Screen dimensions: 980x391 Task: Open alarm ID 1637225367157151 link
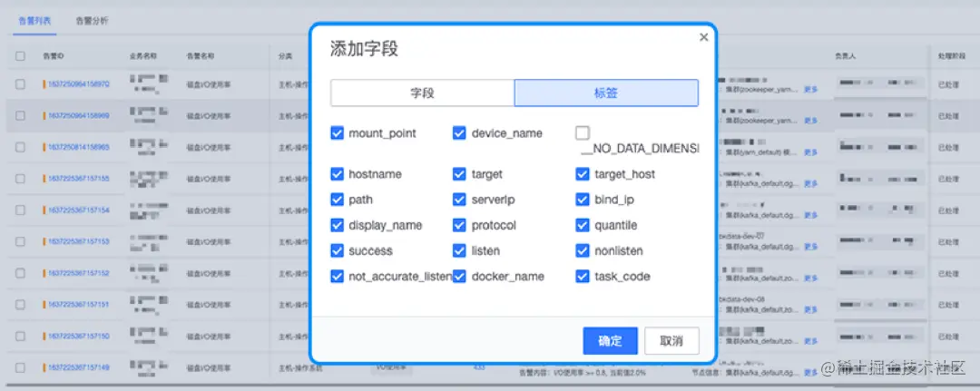point(79,305)
